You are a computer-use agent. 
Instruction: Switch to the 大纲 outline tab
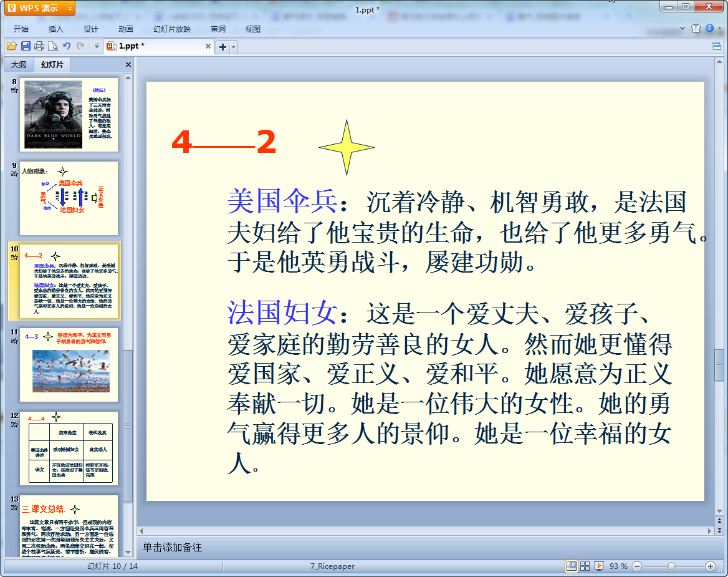click(19, 65)
